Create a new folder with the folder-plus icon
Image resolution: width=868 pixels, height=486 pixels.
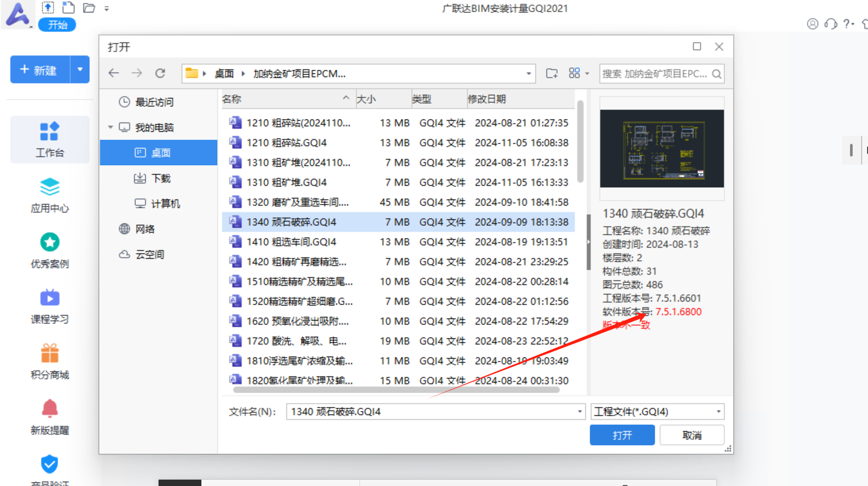tap(552, 74)
